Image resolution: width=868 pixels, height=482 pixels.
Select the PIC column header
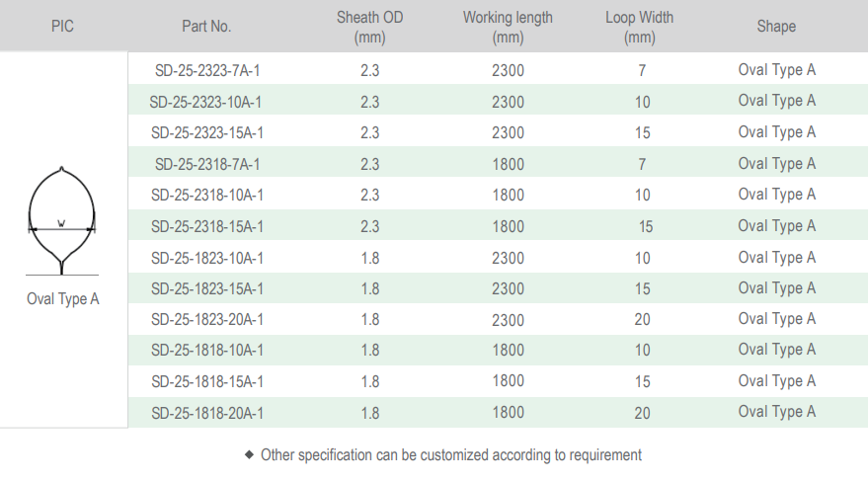(62, 27)
